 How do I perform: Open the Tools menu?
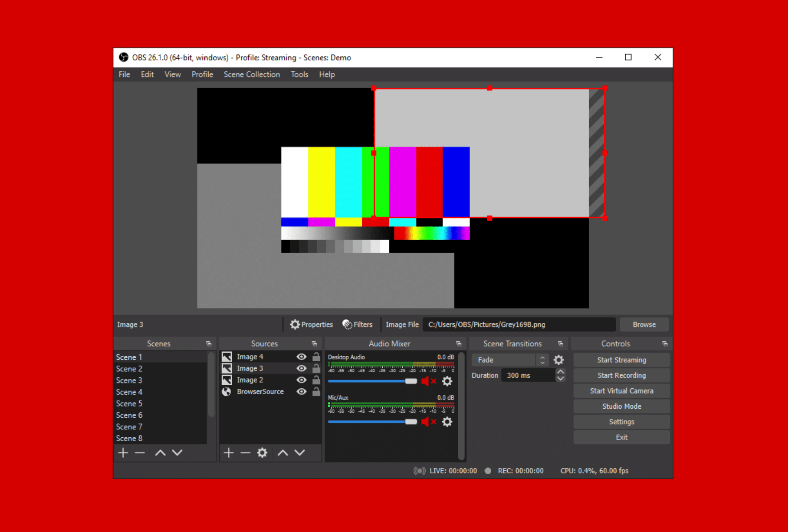click(x=299, y=74)
